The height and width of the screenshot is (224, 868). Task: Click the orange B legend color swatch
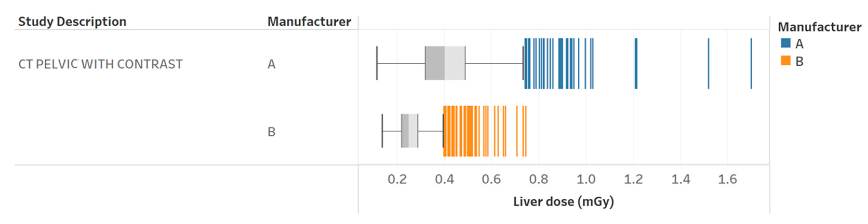[785, 61]
